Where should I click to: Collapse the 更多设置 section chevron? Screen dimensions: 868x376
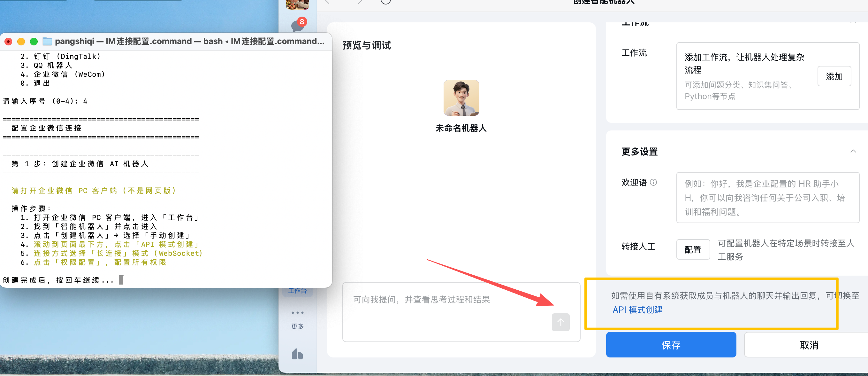coord(853,152)
